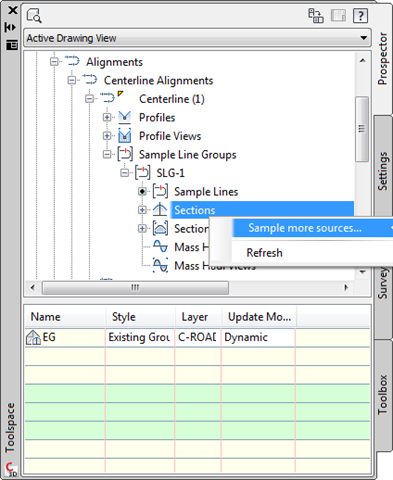Collapse the Alignments tree node
The image size is (393, 480).
point(54,62)
